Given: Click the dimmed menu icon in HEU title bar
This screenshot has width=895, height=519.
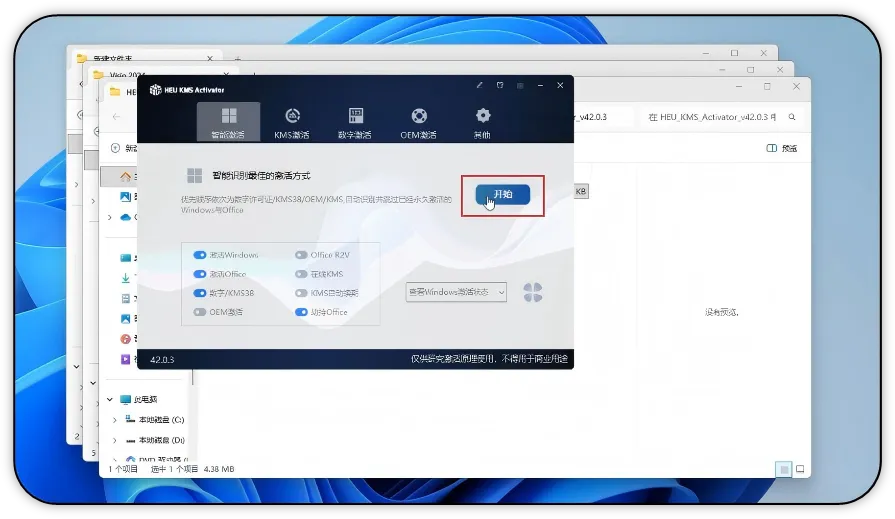Looking at the screenshot, I should (520, 86).
